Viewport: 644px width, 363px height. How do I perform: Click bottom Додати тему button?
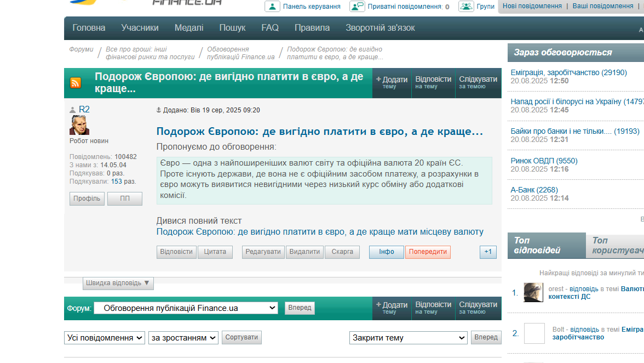click(x=392, y=308)
